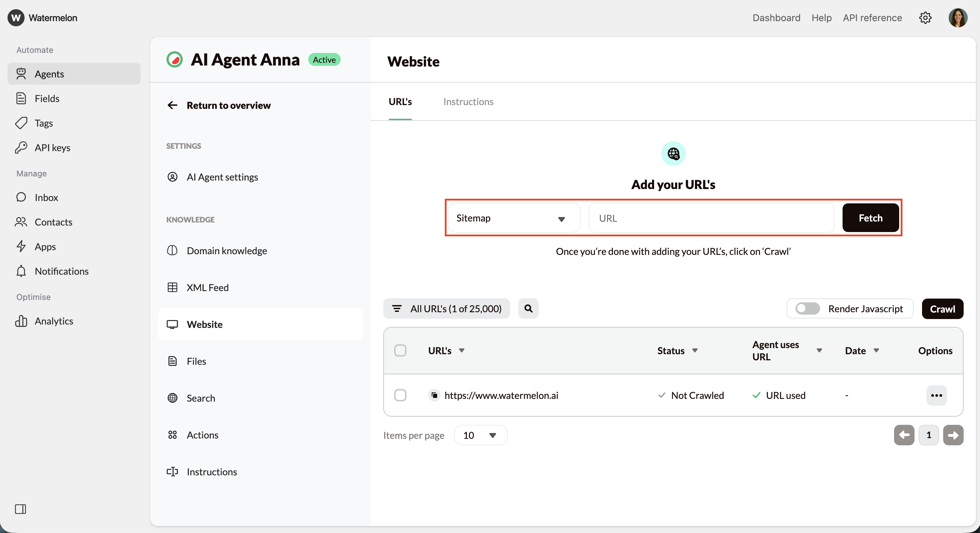
Task: Click the Fetch button
Action: pyautogui.click(x=871, y=217)
